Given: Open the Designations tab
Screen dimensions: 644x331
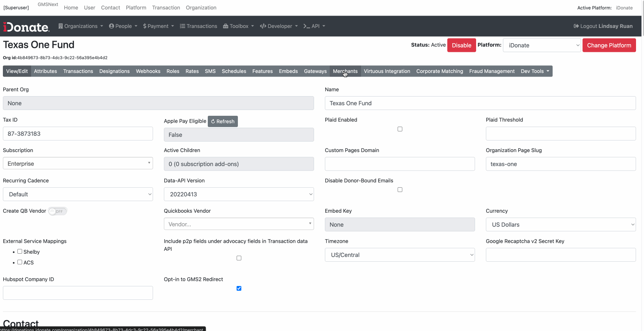Looking at the screenshot, I should (115, 71).
